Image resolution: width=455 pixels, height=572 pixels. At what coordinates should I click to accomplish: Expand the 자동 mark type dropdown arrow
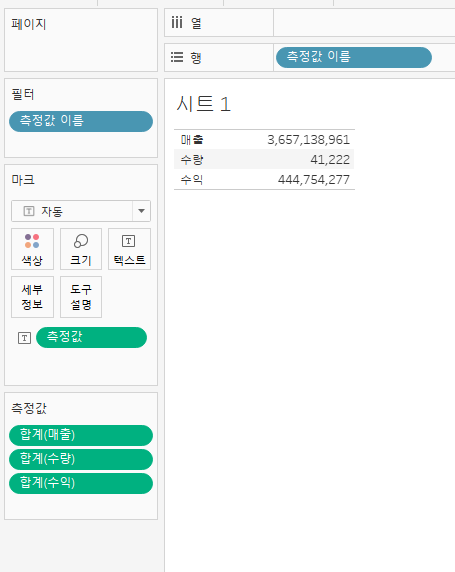(142, 211)
